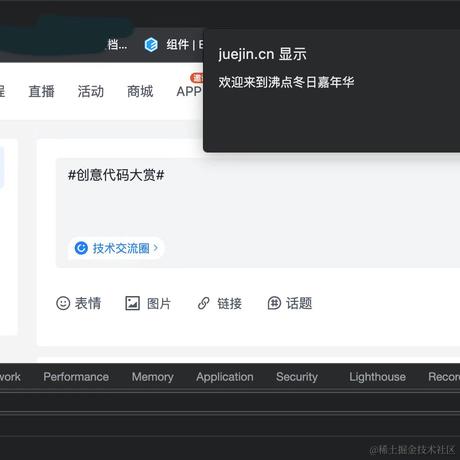Open the 商城 navigation item
The image size is (460, 460).
(x=140, y=91)
